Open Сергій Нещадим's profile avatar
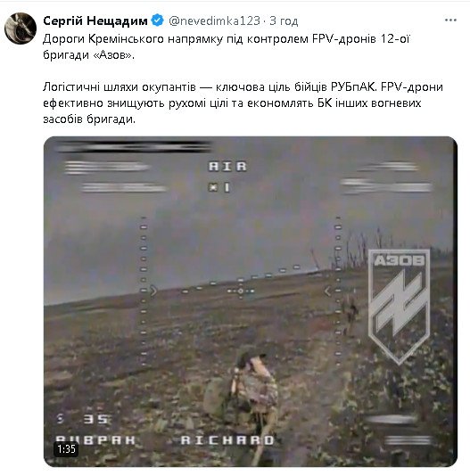This screenshot has width=470, height=476. tap(21, 29)
